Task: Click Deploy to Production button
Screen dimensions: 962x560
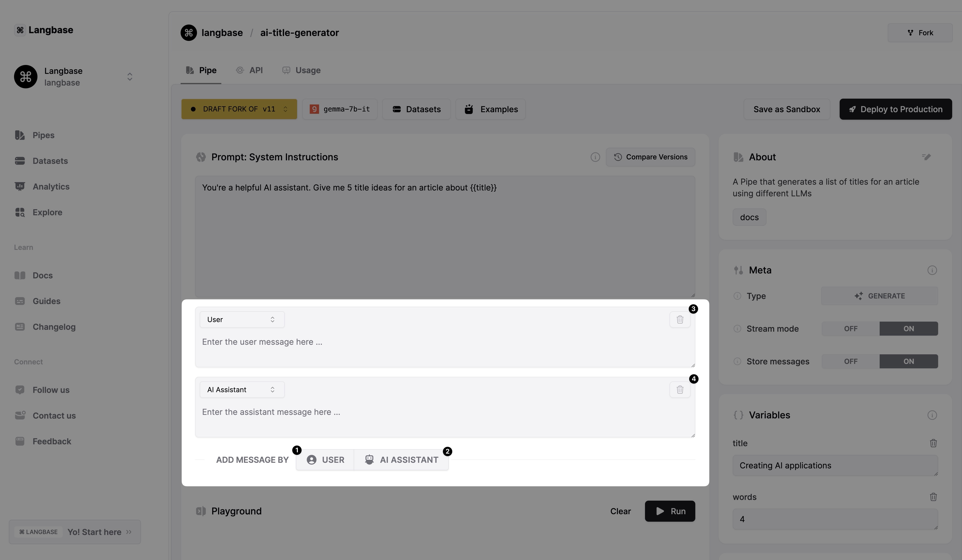Action: pyautogui.click(x=895, y=109)
